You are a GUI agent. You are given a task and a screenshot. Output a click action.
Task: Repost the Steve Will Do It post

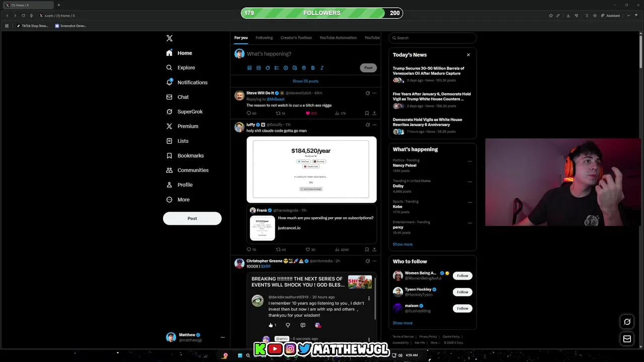280,114
